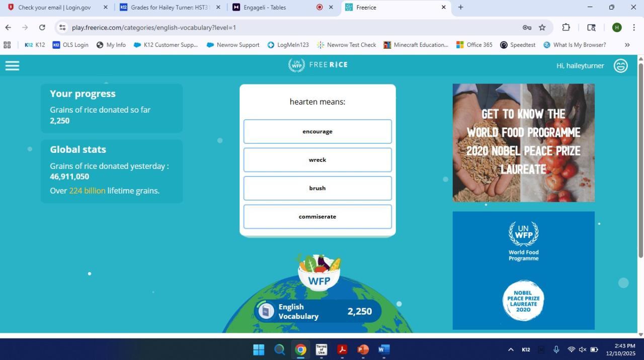Close the Engageli - Tables tab

[x=331, y=8]
